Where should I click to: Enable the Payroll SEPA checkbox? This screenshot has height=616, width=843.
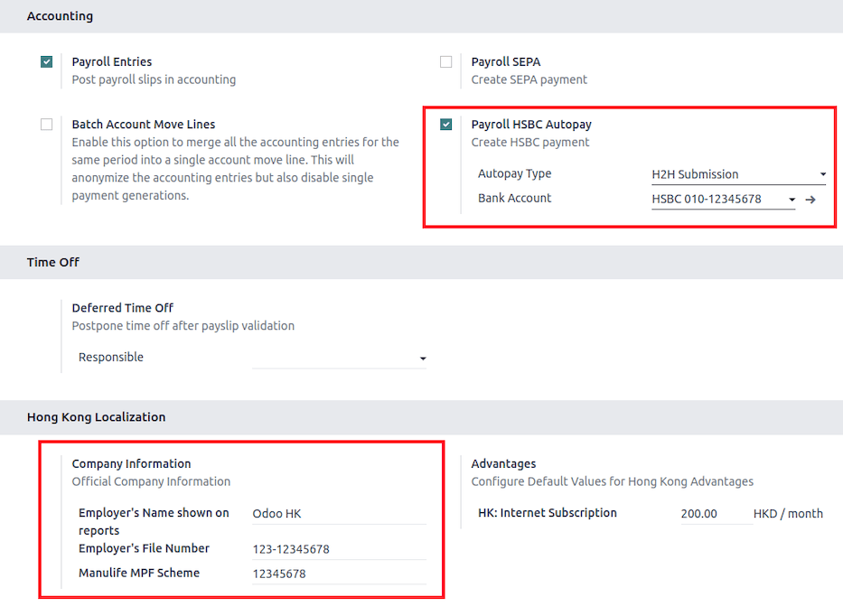[446, 62]
